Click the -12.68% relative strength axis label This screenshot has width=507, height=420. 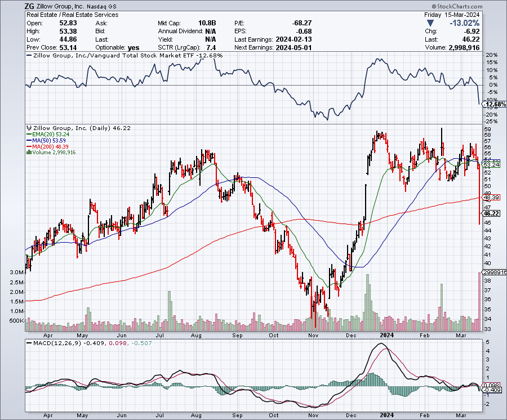(x=494, y=104)
